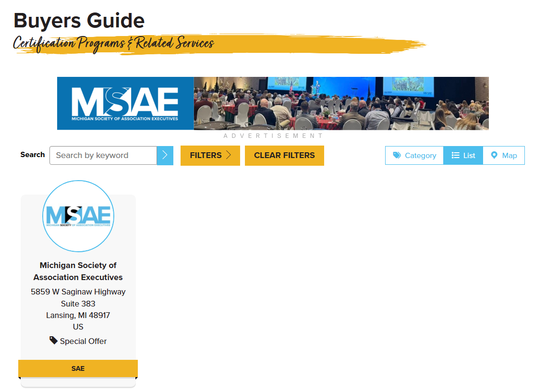The height and width of the screenshot is (392, 546).
Task: Click the Special Offer tag icon
Action: (54, 341)
